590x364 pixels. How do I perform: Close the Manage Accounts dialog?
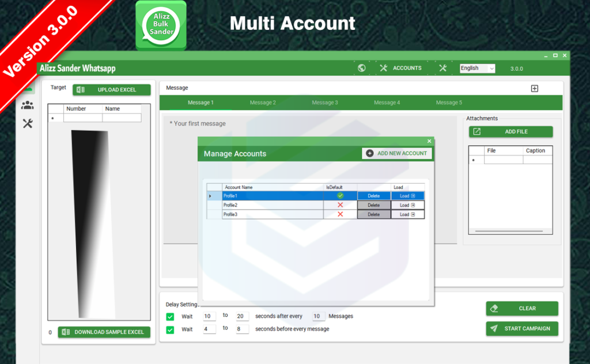coord(429,141)
